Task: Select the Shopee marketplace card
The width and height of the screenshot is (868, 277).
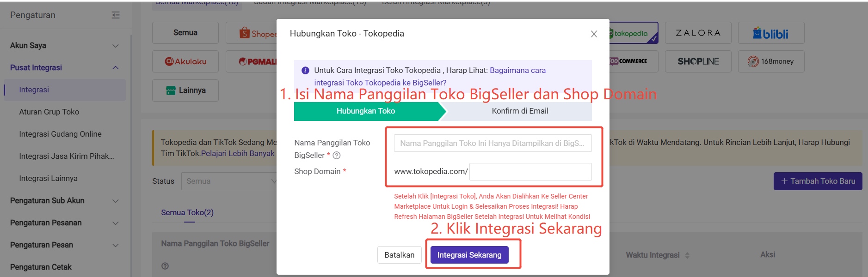Action: click(x=251, y=33)
